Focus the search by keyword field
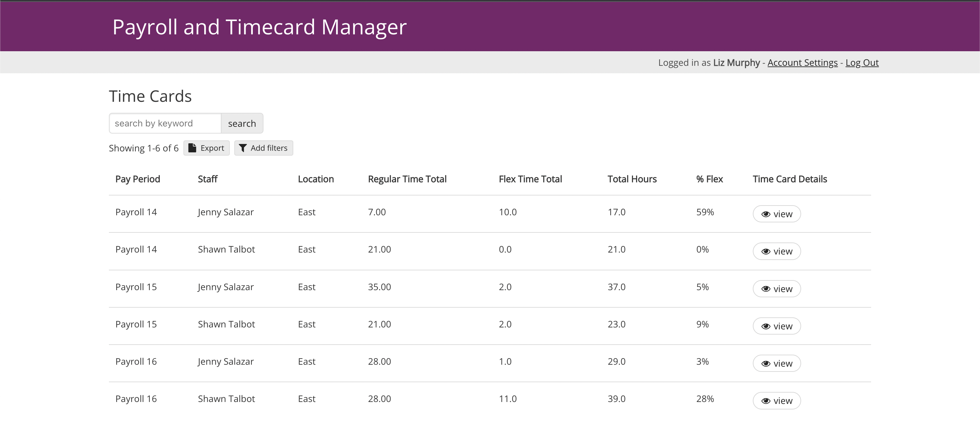This screenshot has width=980, height=437. coord(165,123)
